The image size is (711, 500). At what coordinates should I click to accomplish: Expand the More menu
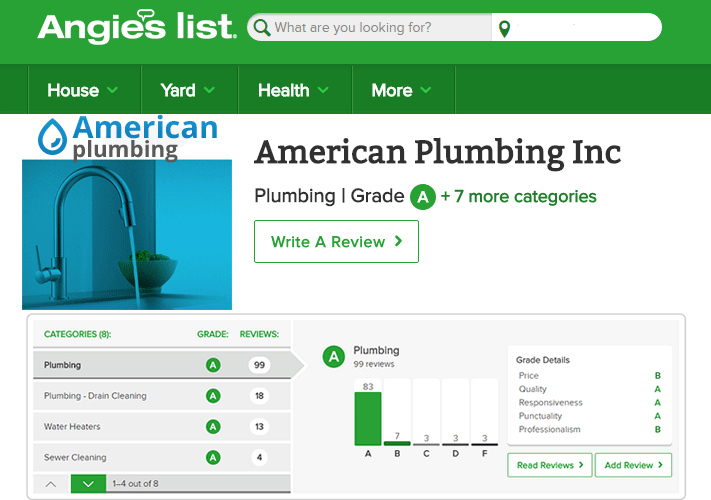coord(403,90)
